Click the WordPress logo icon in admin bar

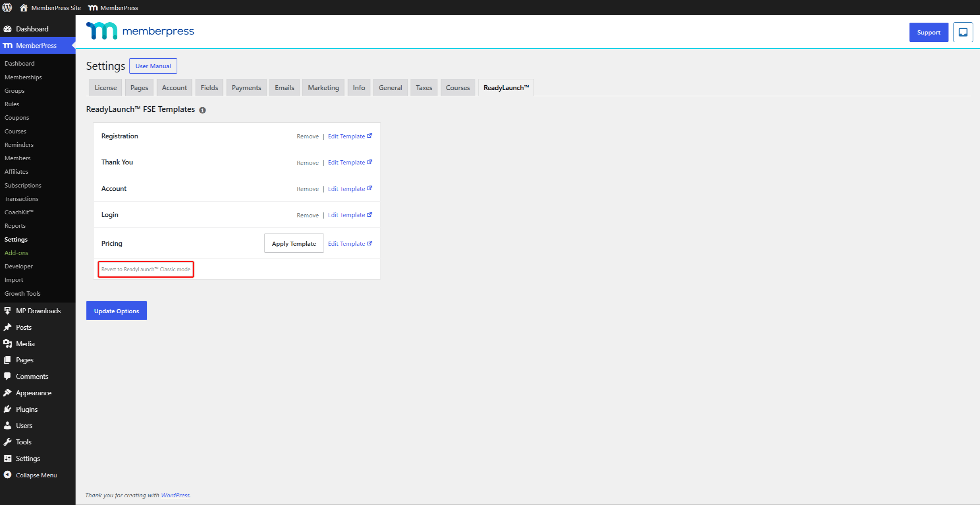pos(7,7)
